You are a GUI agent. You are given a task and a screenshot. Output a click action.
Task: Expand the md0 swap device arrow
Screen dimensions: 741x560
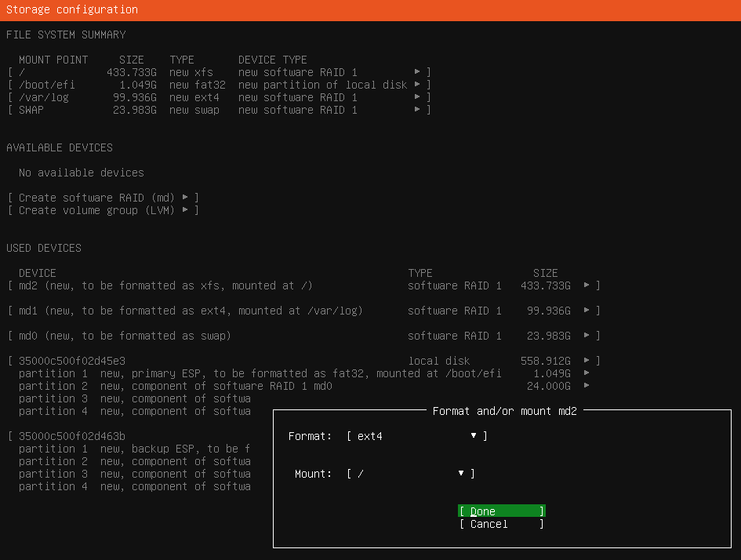587,336
